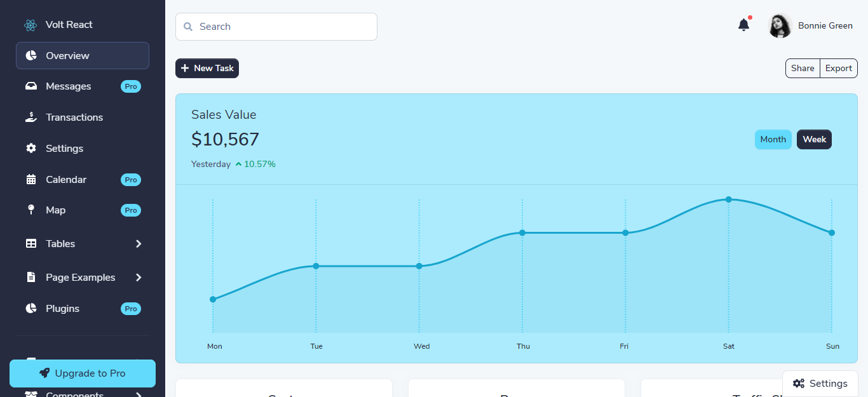Click the Saturday data point on chart
Image resolution: width=868 pixels, height=397 pixels.
click(728, 199)
